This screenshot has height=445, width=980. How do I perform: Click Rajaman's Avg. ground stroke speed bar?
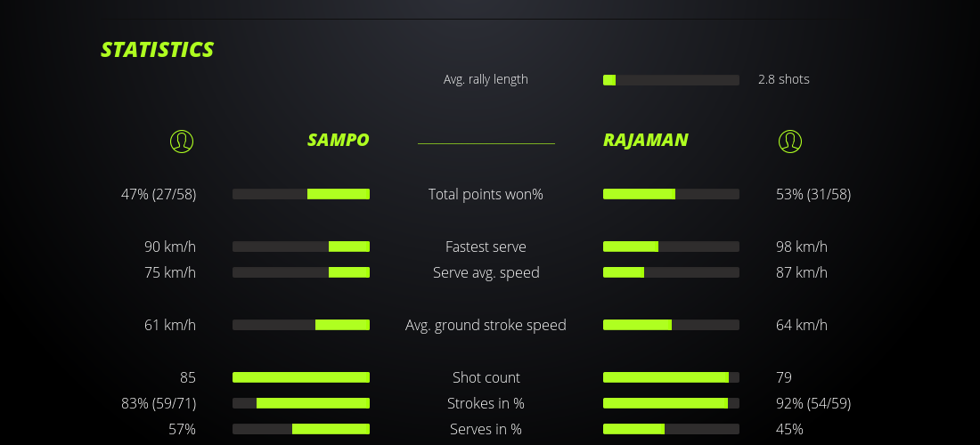pyautogui.click(x=671, y=325)
